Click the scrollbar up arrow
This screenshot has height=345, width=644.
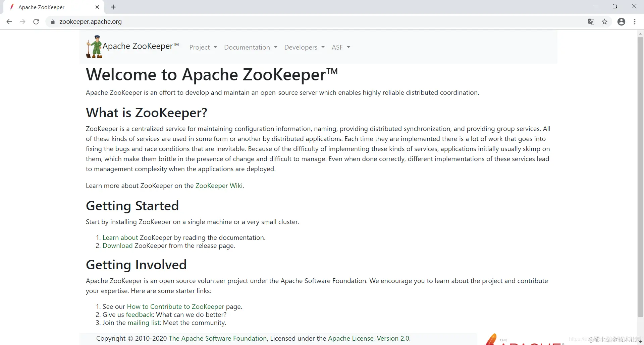[640, 33]
